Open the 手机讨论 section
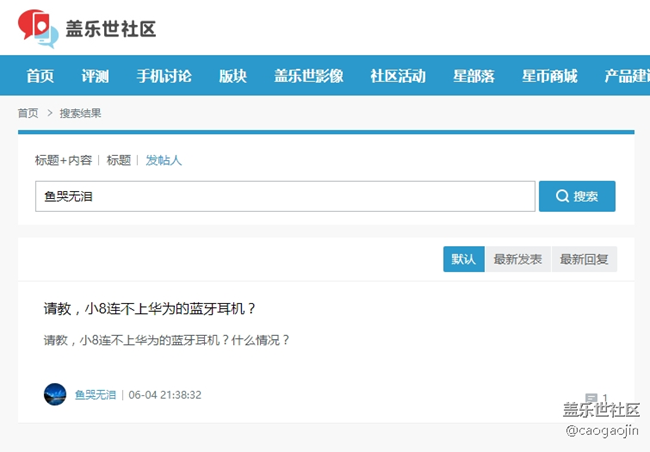 click(164, 76)
